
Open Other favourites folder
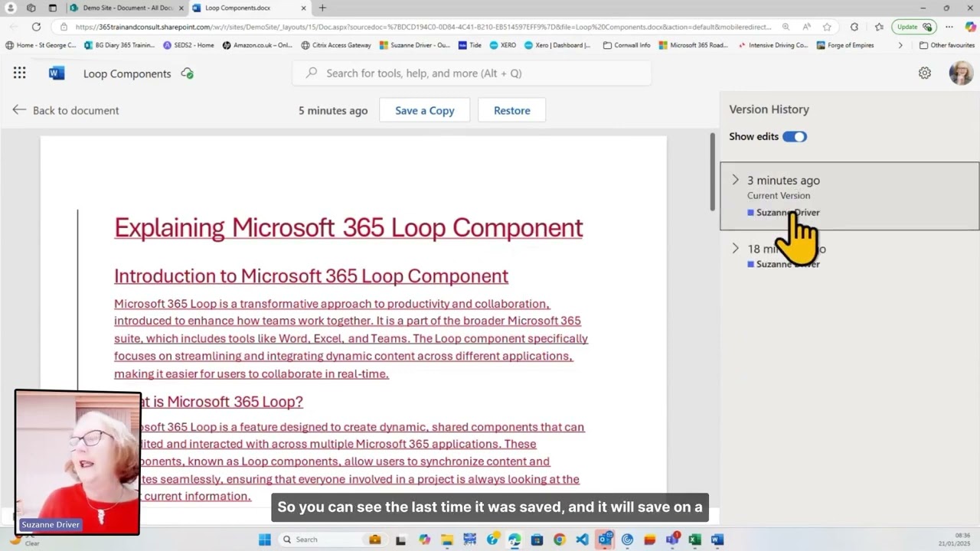[x=947, y=45]
